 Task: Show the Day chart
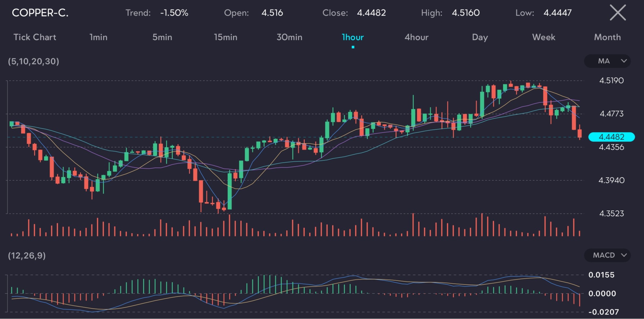pyautogui.click(x=480, y=37)
